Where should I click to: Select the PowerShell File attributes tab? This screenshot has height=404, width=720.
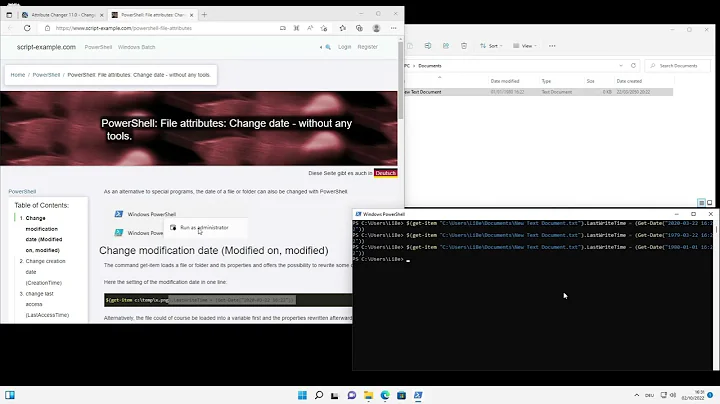coord(152,15)
